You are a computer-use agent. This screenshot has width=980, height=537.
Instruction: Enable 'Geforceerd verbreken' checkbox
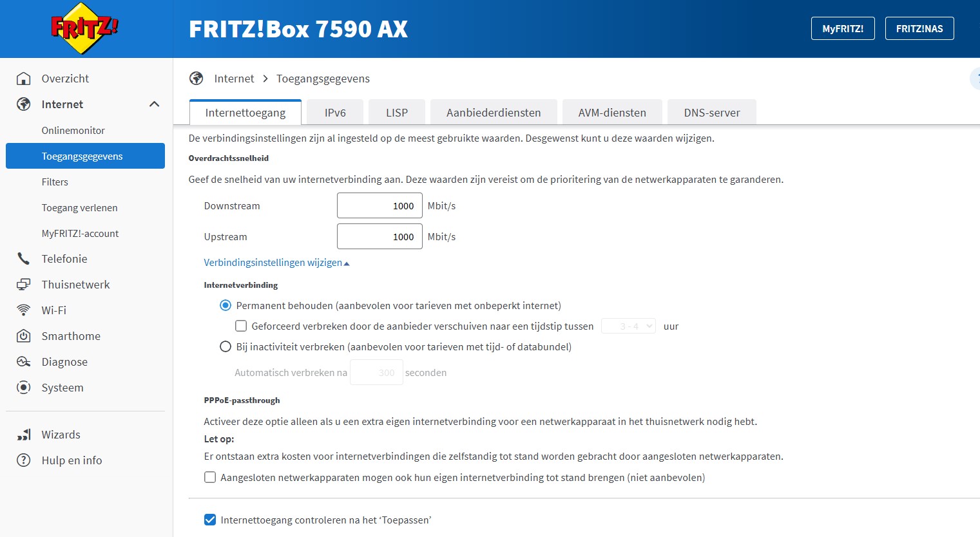[241, 326]
